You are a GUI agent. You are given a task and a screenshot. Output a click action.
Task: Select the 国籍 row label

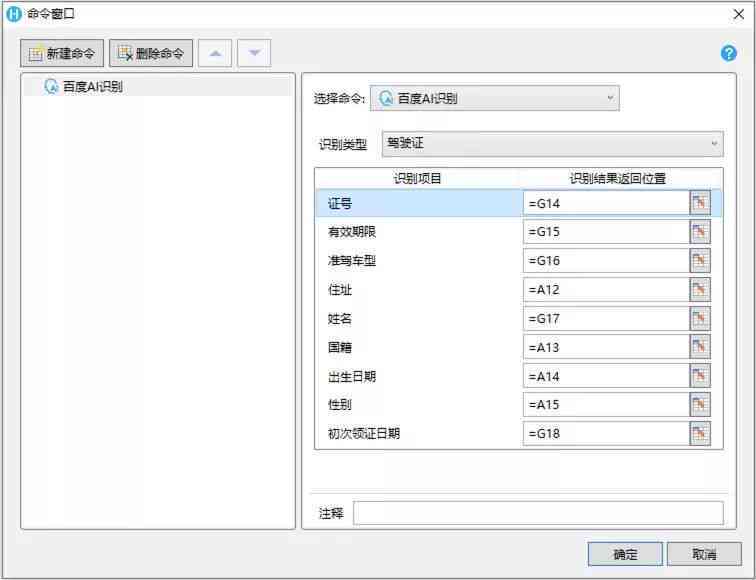340,347
